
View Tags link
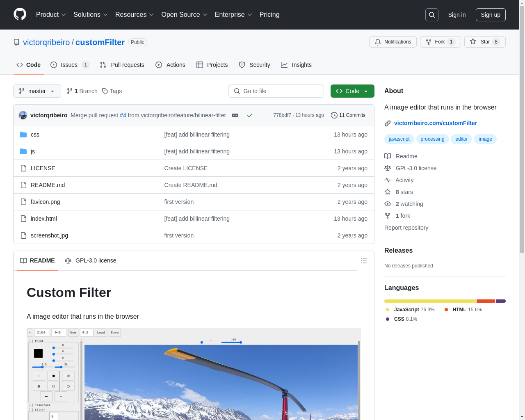(112, 91)
